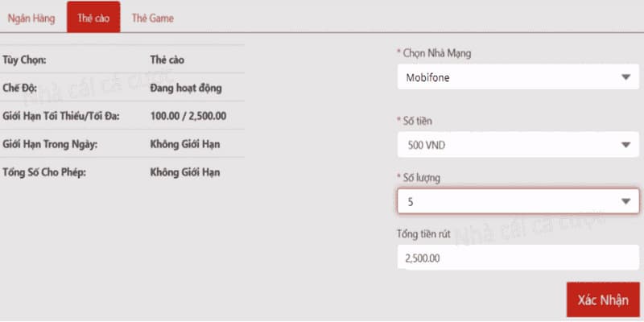Click the Giới Hạn Trong Ngày label

(x=50, y=145)
